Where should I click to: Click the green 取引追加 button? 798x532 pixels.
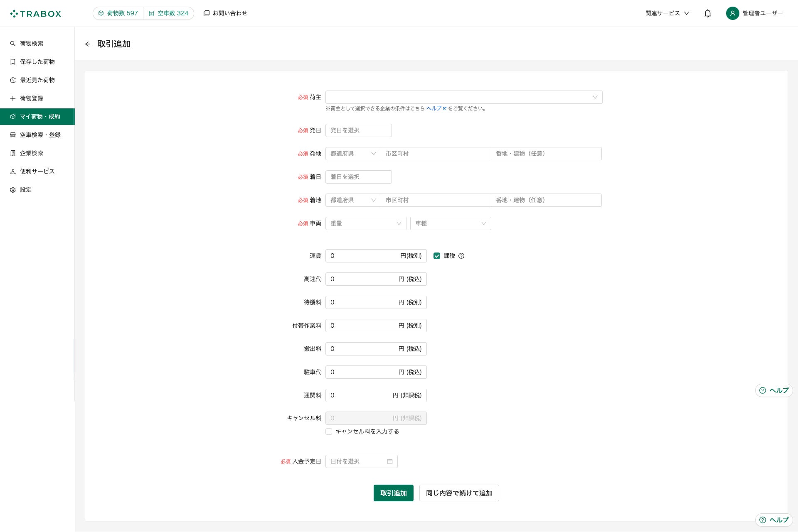[393, 493]
